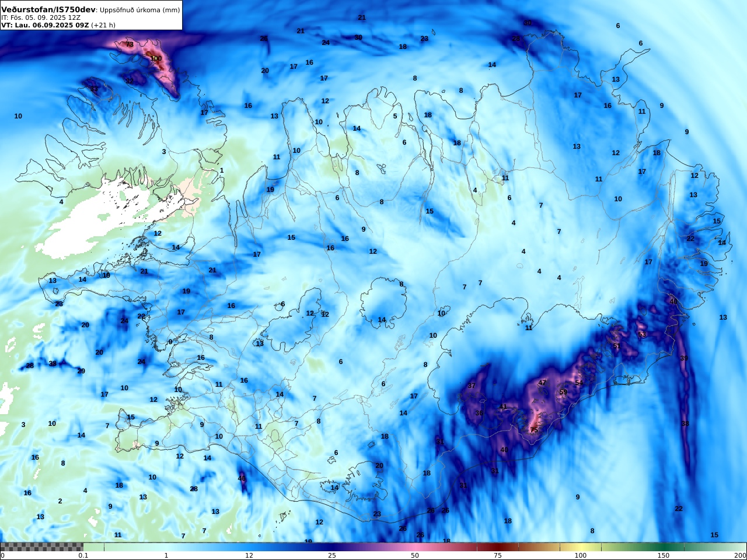The width and height of the screenshot is (747, 560).
Task: Click the precipitation value 53 on the map
Action: [x=642, y=335]
